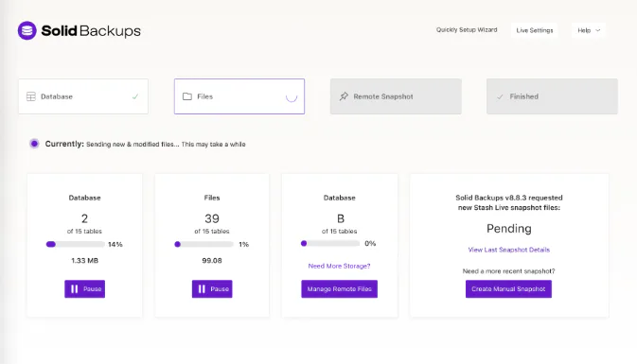Click the green checkmark on Database step
The image size is (637, 364).
135,96
